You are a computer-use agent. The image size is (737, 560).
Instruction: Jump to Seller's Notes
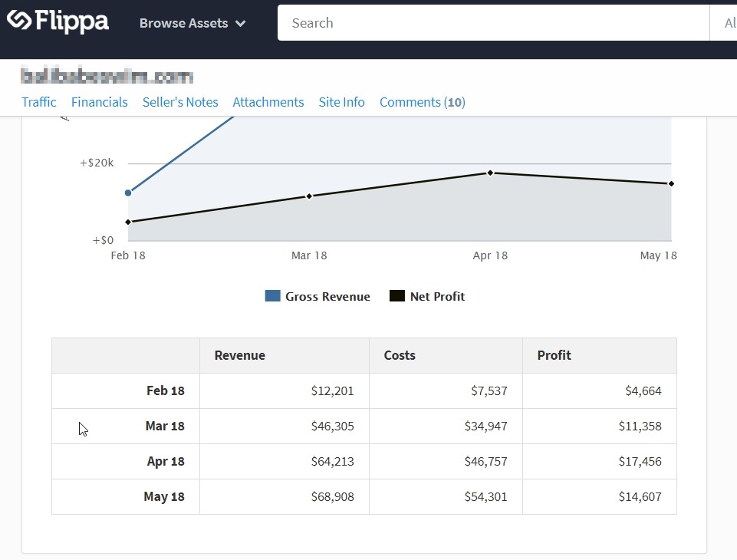pyautogui.click(x=180, y=102)
